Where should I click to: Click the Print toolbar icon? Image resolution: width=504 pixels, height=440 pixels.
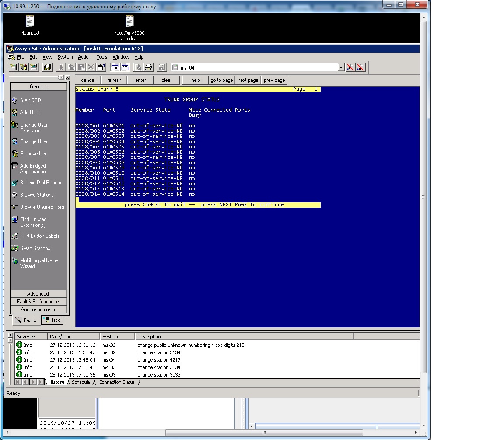(x=148, y=67)
